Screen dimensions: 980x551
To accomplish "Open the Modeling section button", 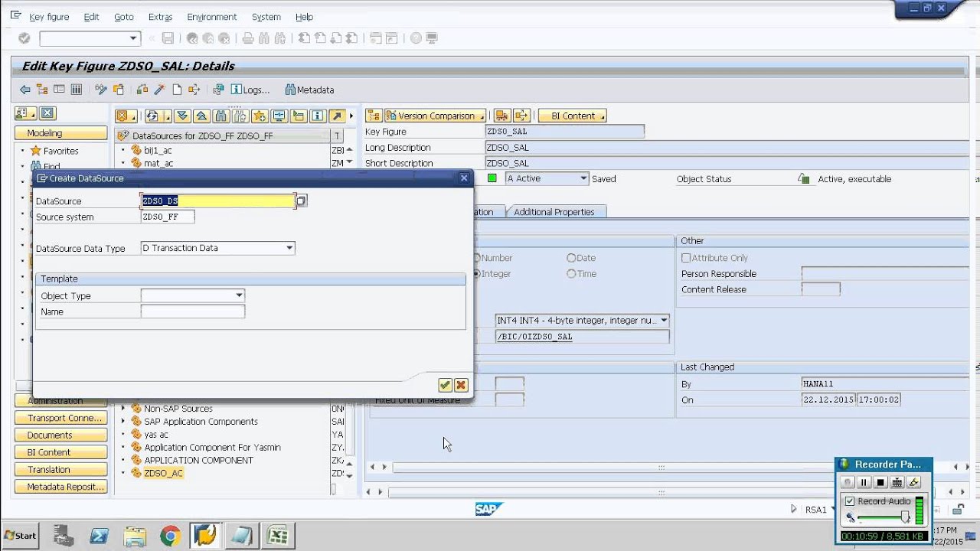I will [x=61, y=133].
